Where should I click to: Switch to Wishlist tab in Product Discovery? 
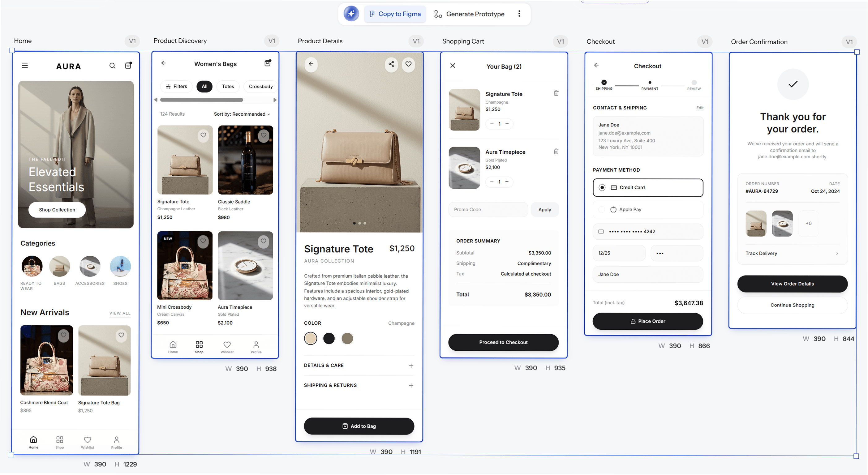(227, 347)
